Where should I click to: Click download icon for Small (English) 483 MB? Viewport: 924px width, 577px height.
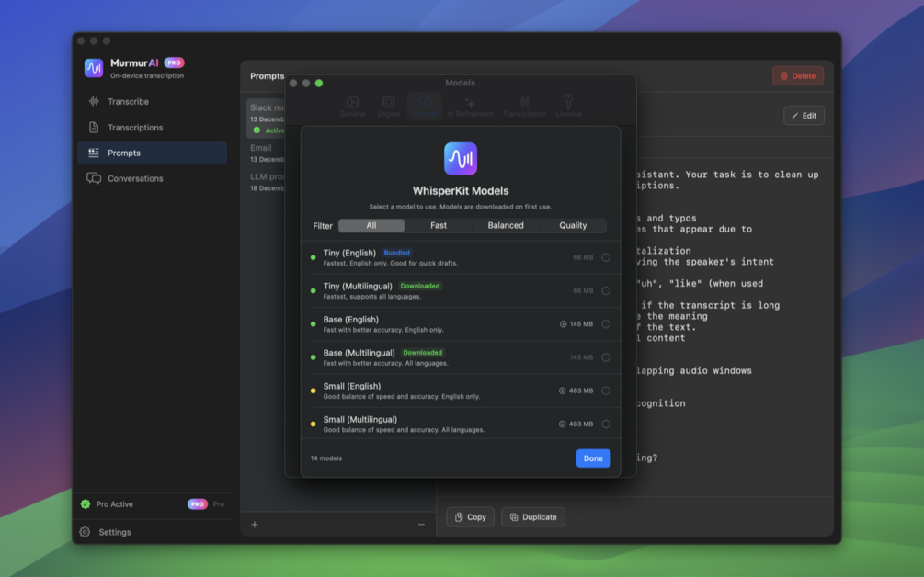point(562,391)
